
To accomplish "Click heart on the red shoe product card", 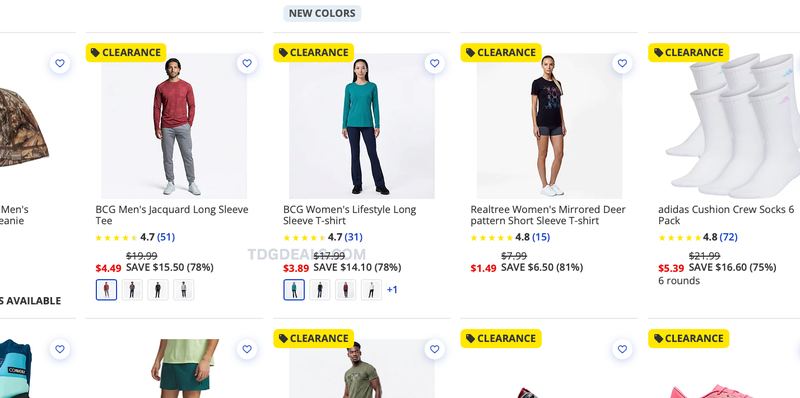I will tap(622, 349).
